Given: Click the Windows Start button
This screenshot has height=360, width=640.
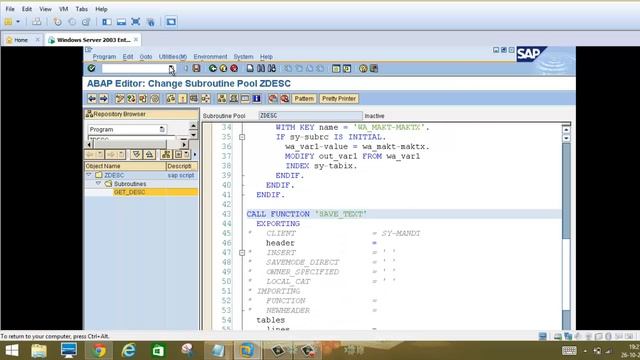Looking at the screenshot, I should [x=12, y=351].
